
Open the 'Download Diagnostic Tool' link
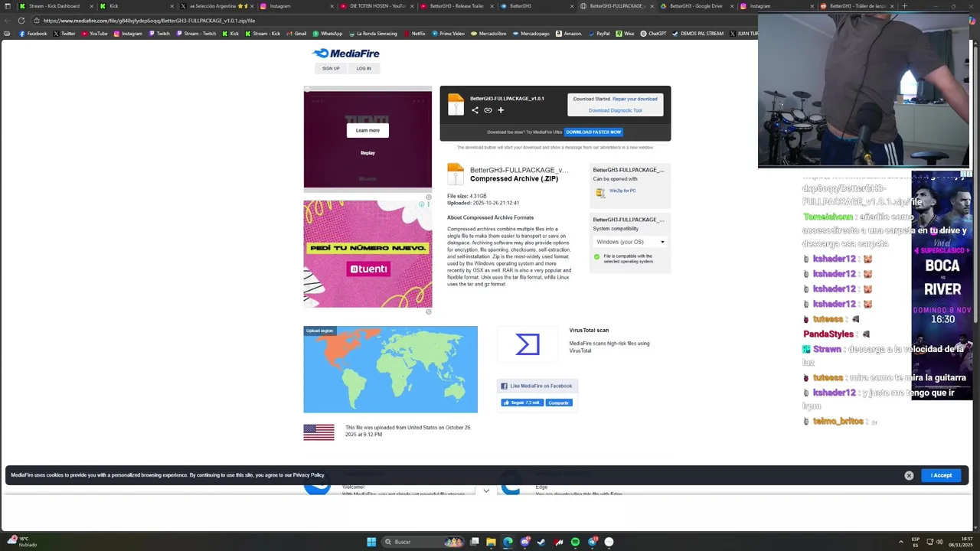click(x=616, y=110)
